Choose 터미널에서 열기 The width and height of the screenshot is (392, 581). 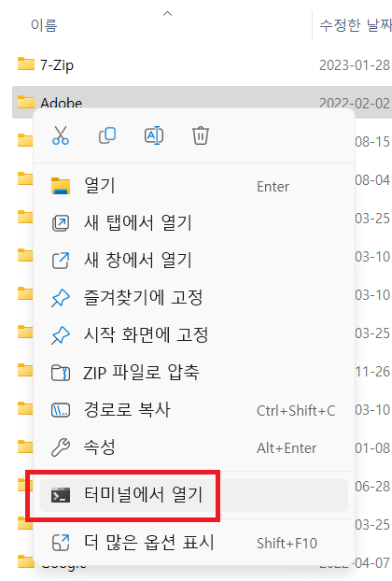tap(194, 495)
